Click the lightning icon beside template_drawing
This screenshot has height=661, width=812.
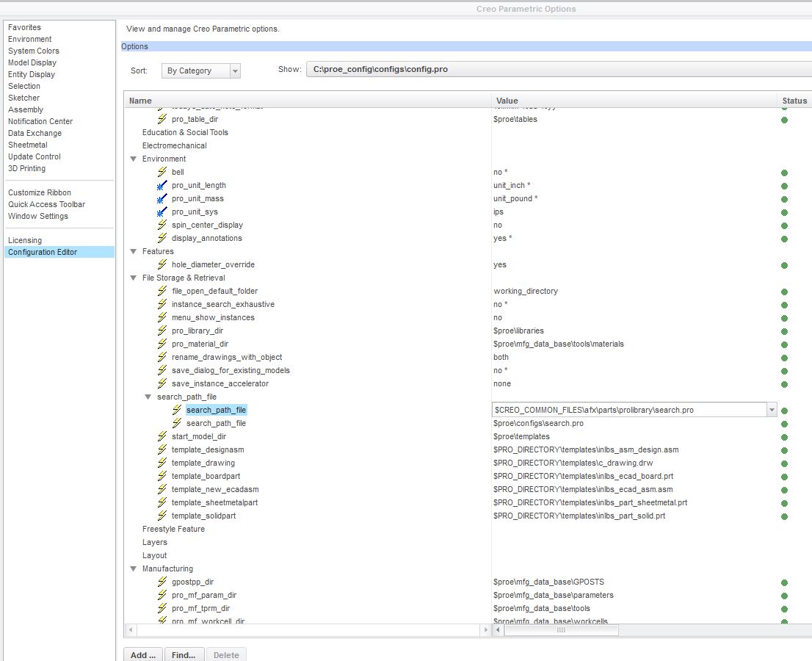162,463
